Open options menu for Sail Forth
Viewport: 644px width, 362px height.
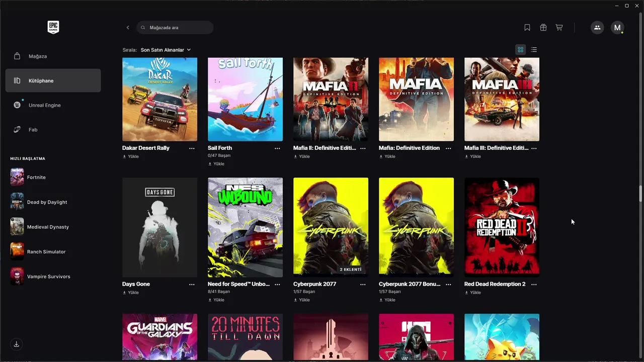coord(277,148)
